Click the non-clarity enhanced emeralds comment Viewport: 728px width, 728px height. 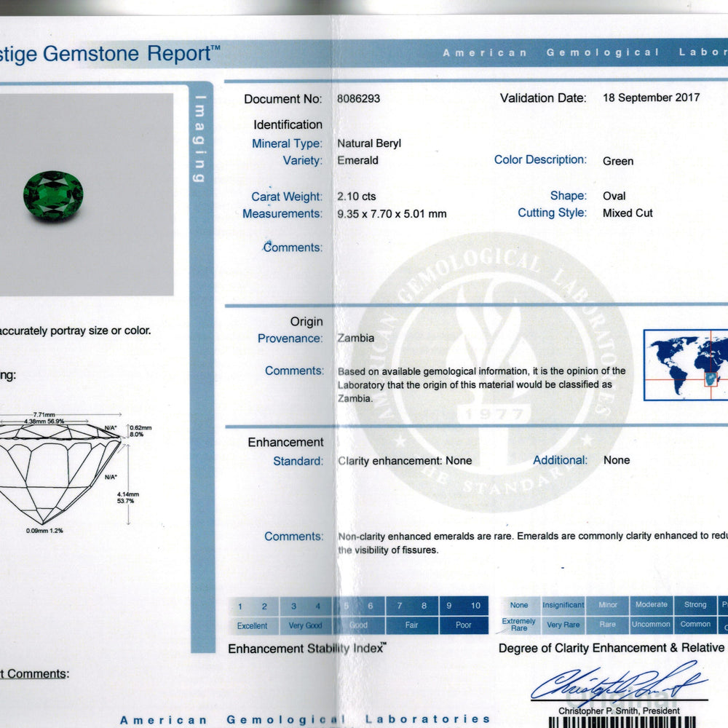(x=533, y=543)
